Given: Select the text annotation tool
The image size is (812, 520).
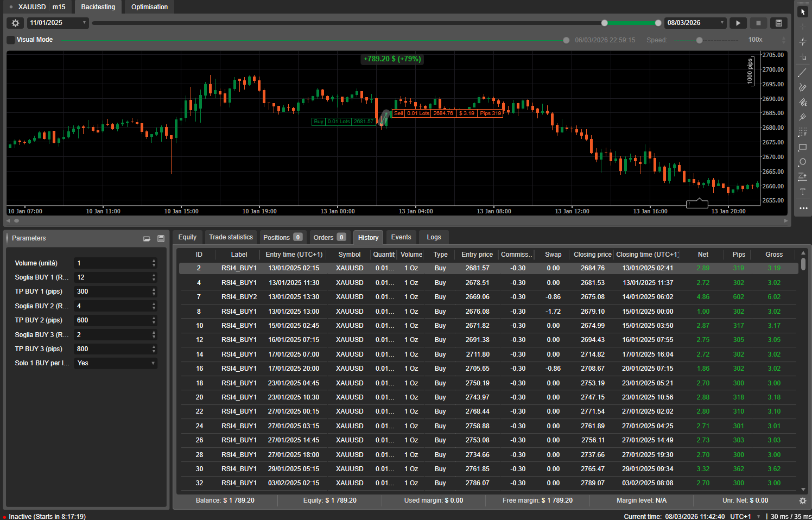Looking at the screenshot, I should tap(803, 192).
